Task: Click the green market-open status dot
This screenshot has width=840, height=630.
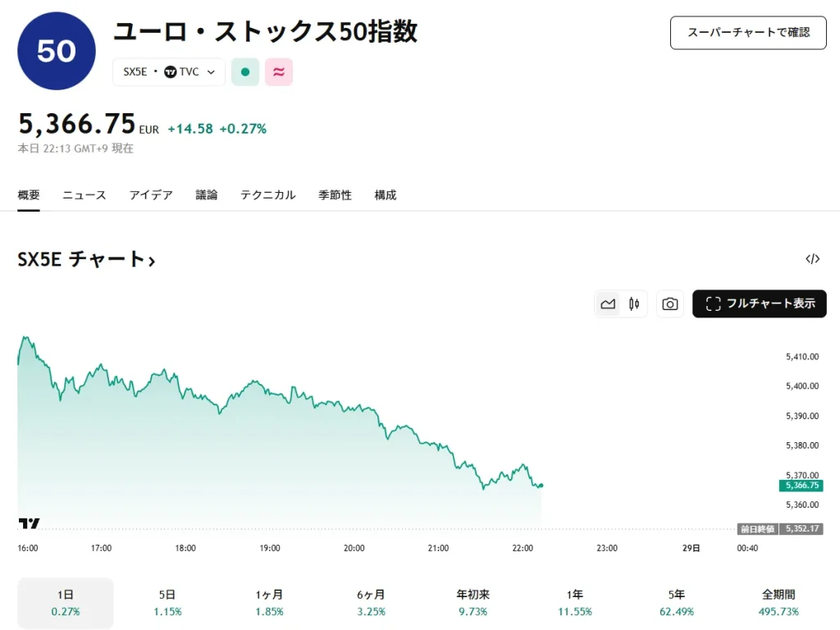Action: (x=245, y=72)
